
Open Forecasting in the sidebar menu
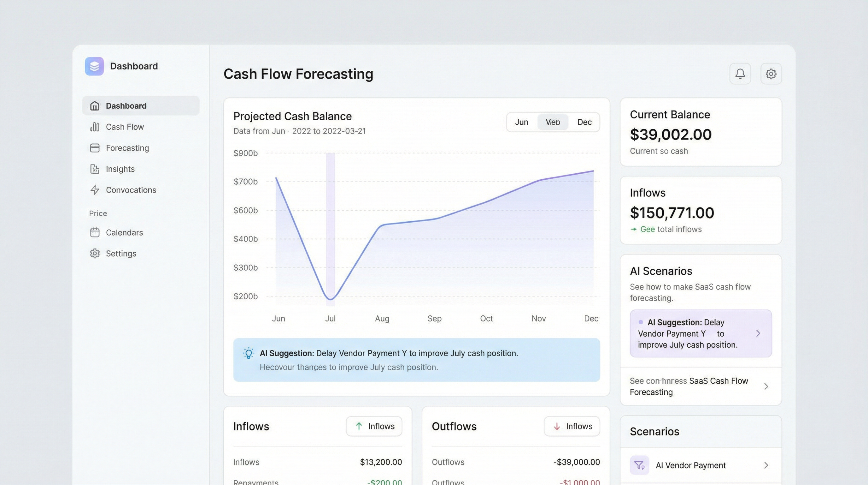(x=127, y=148)
